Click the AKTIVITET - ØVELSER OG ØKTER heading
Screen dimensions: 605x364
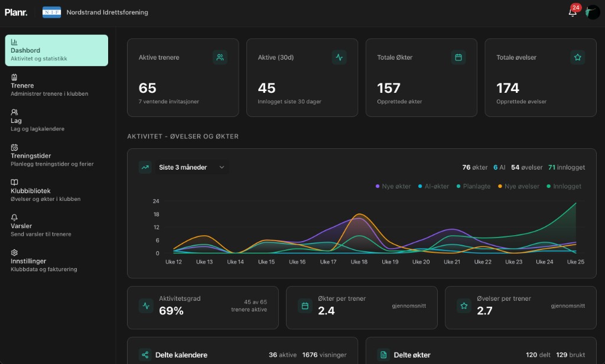click(183, 136)
